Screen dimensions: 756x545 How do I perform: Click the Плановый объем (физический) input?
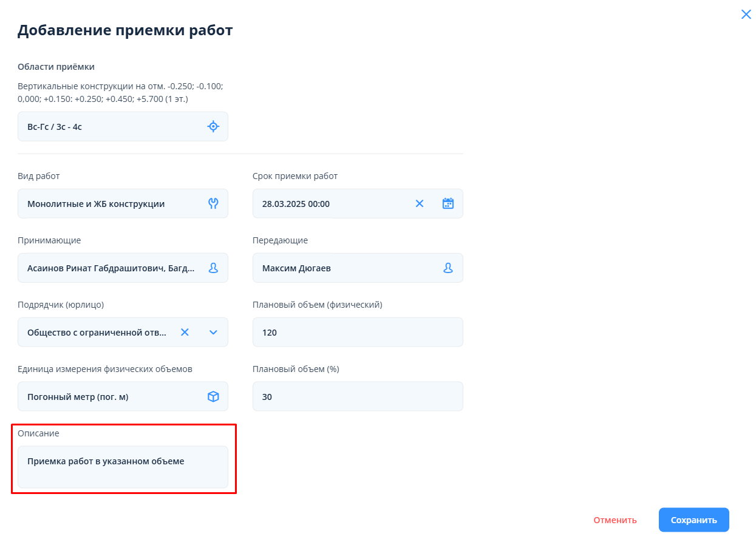358,332
